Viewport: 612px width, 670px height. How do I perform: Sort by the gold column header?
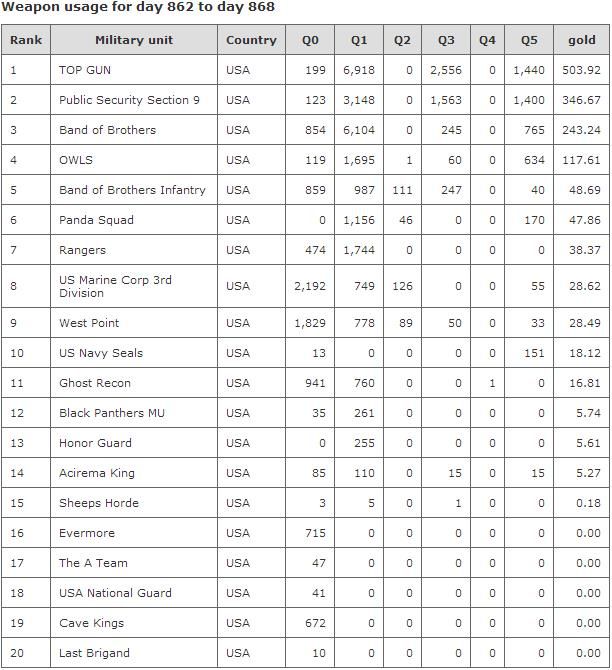tap(581, 40)
